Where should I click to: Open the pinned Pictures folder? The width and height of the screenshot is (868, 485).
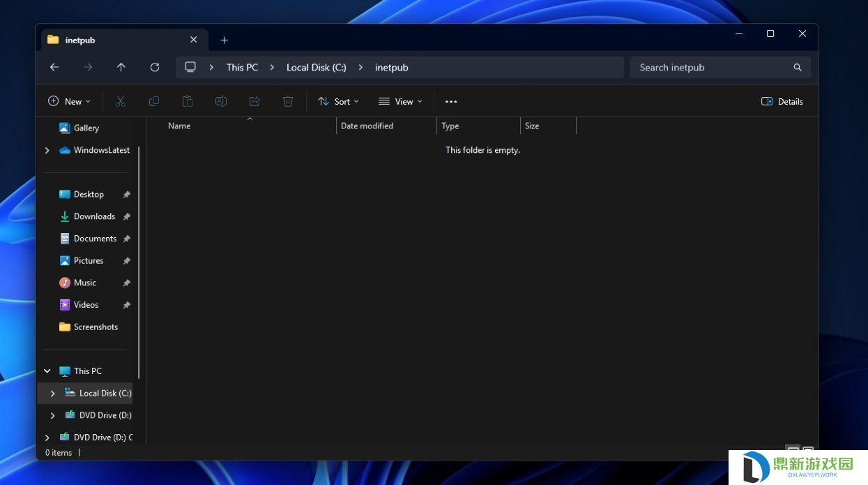(x=89, y=260)
